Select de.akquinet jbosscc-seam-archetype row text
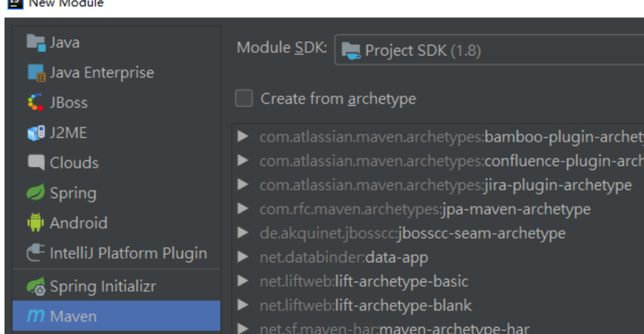644x334 pixels. click(412, 233)
